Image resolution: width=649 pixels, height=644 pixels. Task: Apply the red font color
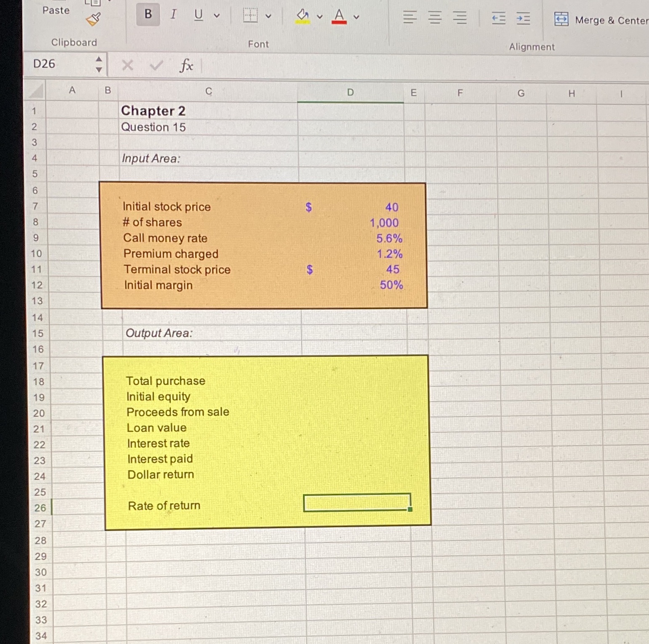(339, 17)
